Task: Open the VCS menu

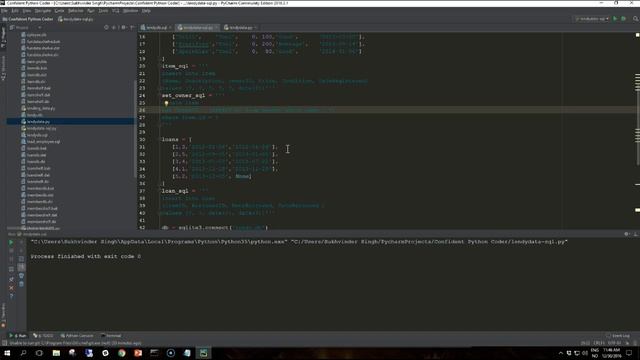Action: pos(116,11)
